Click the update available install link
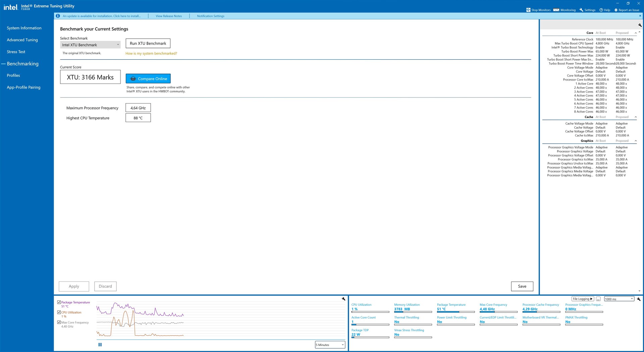This screenshot has height=352, width=644. tap(102, 16)
